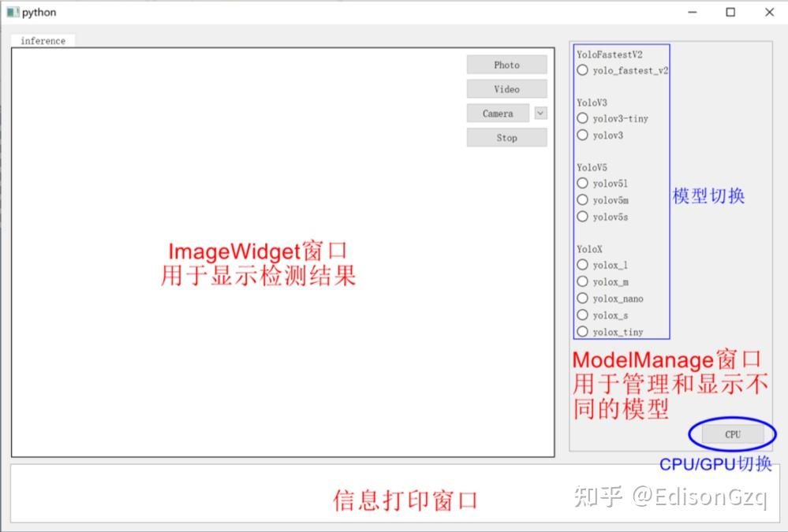Image resolution: width=788 pixels, height=532 pixels.
Task: Start detection with the Camera button
Action: [x=497, y=113]
